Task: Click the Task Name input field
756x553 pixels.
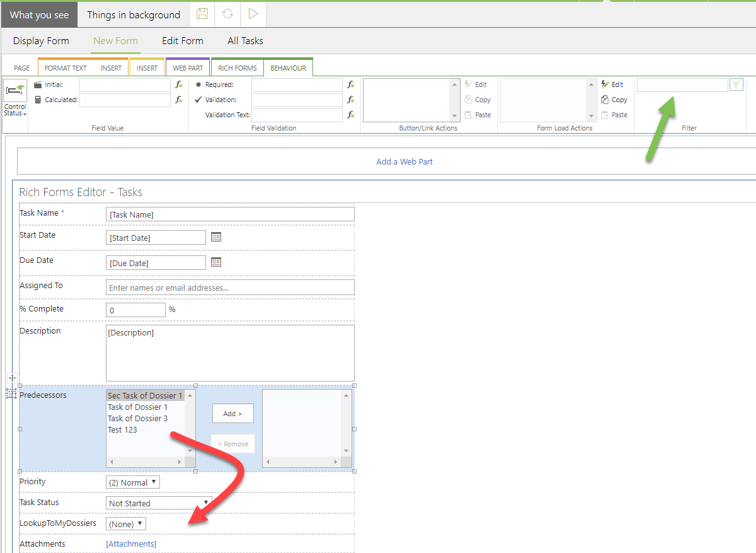Action: 230,214
